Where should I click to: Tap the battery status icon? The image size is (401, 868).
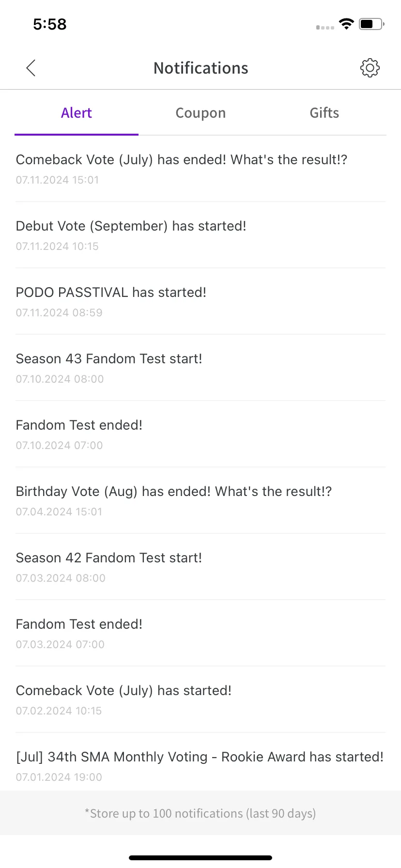click(371, 24)
